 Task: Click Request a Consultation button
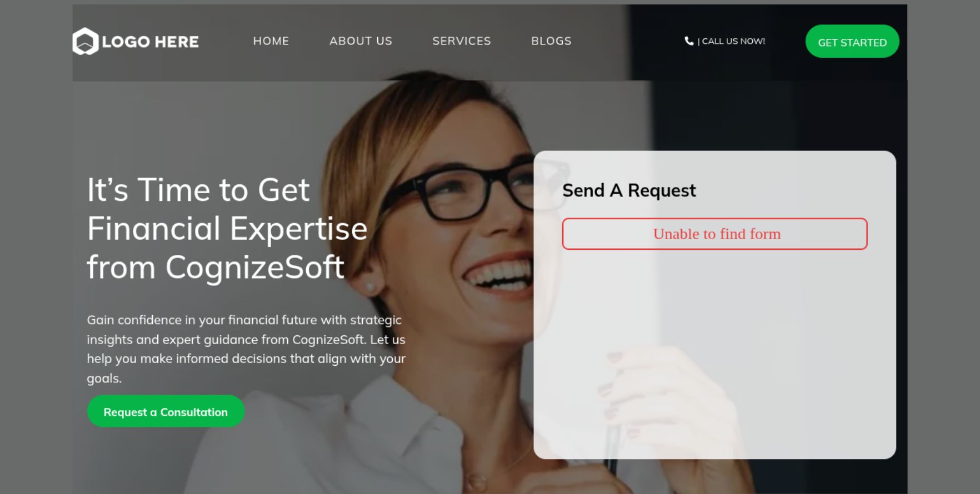[166, 411]
